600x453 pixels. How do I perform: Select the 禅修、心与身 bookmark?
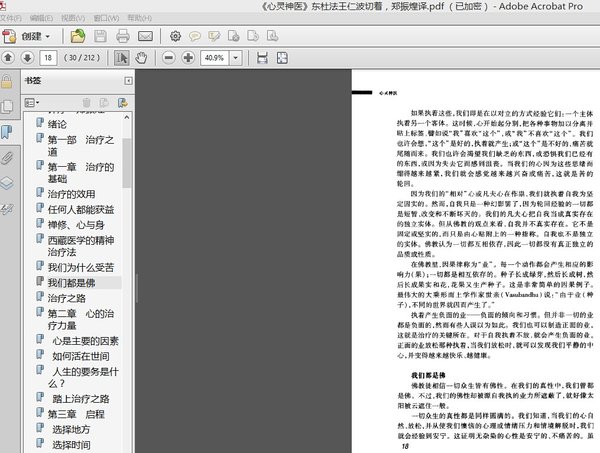[76, 225]
